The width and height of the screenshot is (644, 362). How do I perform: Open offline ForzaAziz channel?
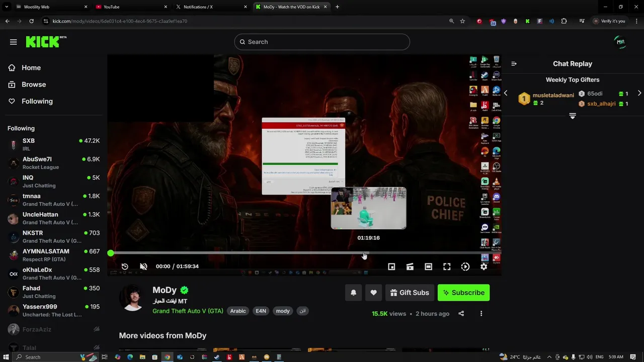pyautogui.click(x=53, y=329)
